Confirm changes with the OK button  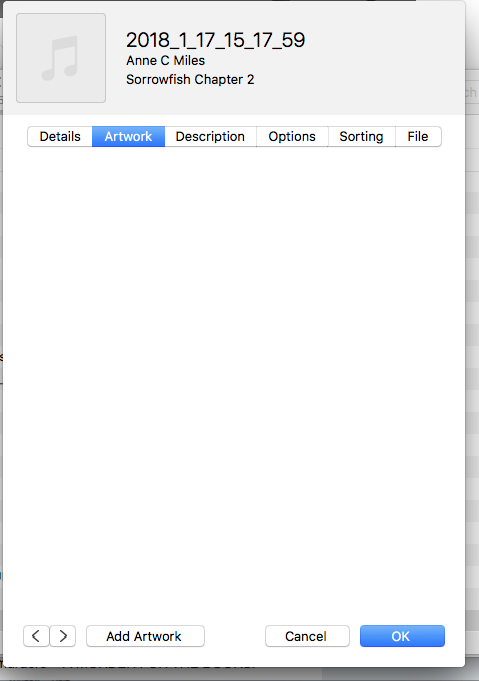click(x=402, y=636)
